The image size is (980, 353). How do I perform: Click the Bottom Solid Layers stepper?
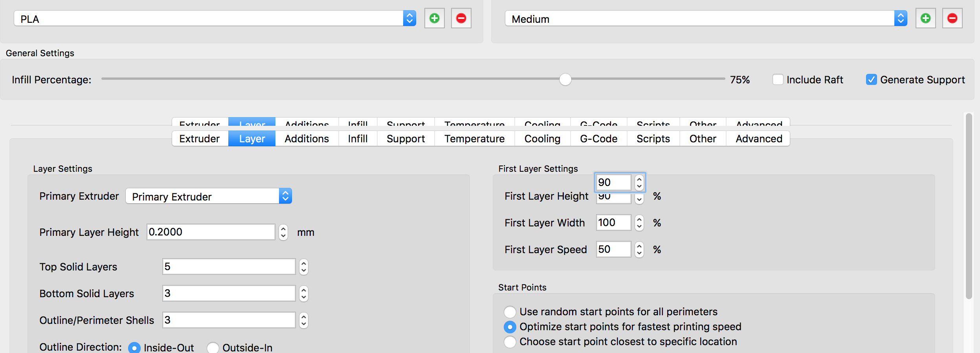click(x=304, y=294)
